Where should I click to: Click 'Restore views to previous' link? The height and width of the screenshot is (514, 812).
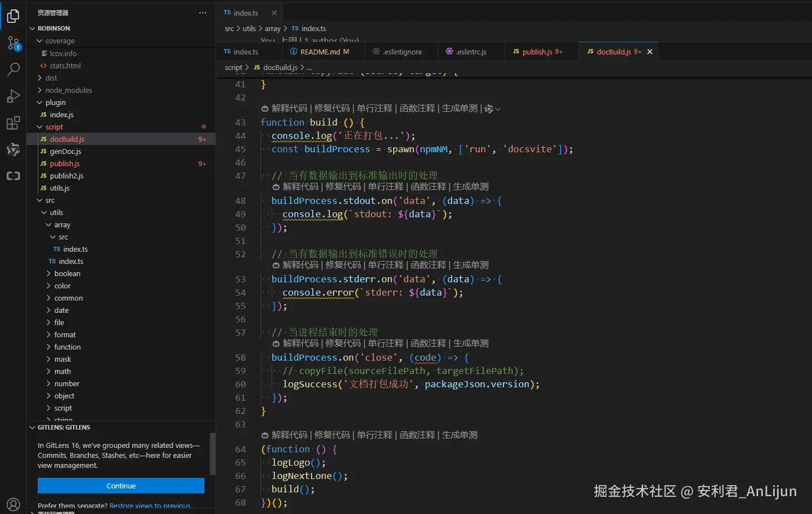(150, 506)
